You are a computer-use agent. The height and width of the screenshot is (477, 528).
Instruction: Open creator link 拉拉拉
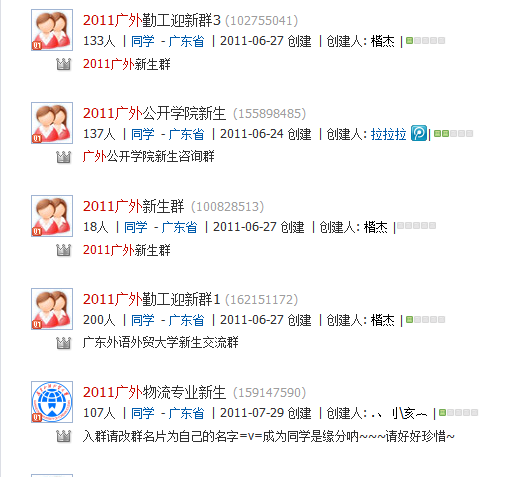point(388,134)
